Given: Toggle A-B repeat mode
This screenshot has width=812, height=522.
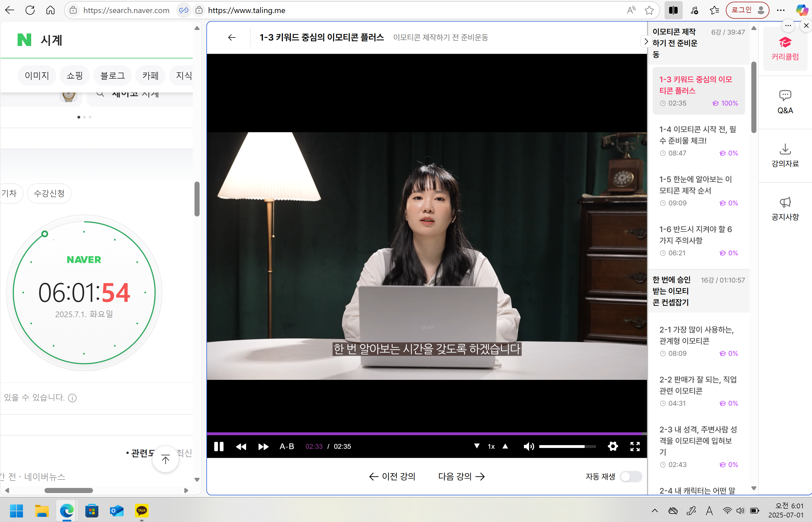Looking at the screenshot, I should pos(287,447).
